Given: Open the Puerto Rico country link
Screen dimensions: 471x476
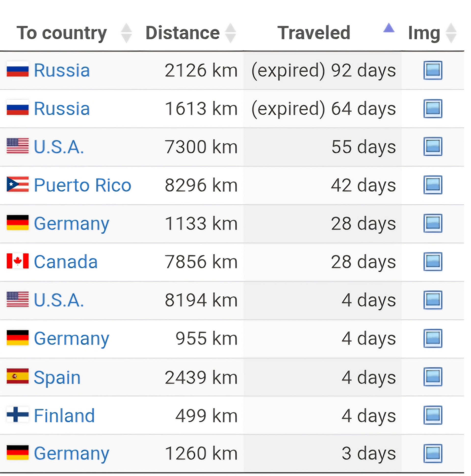Looking at the screenshot, I should [x=82, y=185].
